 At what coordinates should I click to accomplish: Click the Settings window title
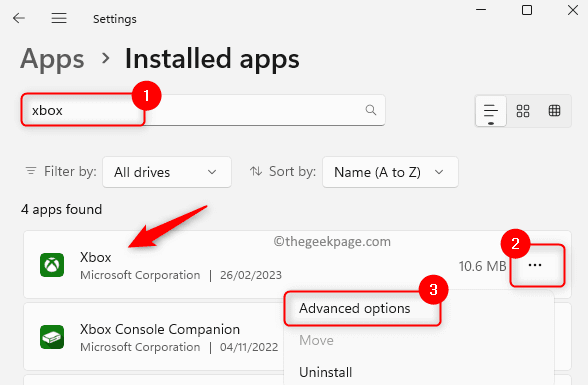pyautogui.click(x=115, y=19)
